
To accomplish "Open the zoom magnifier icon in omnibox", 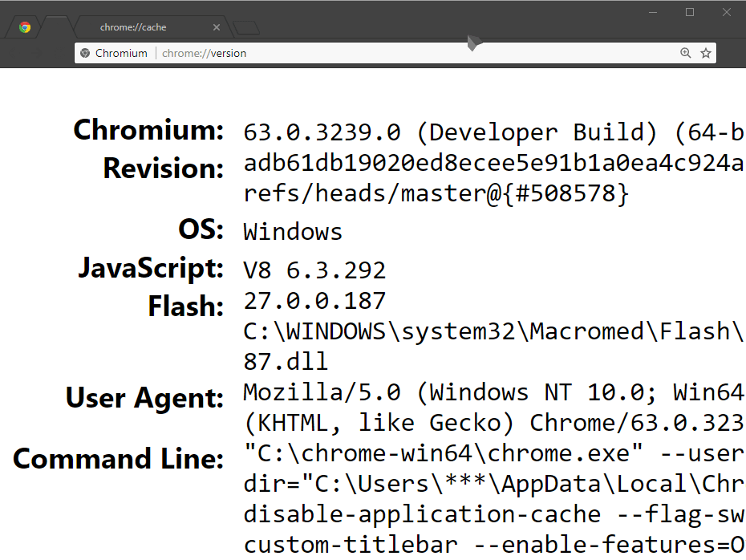I will (x=685, y=53).
